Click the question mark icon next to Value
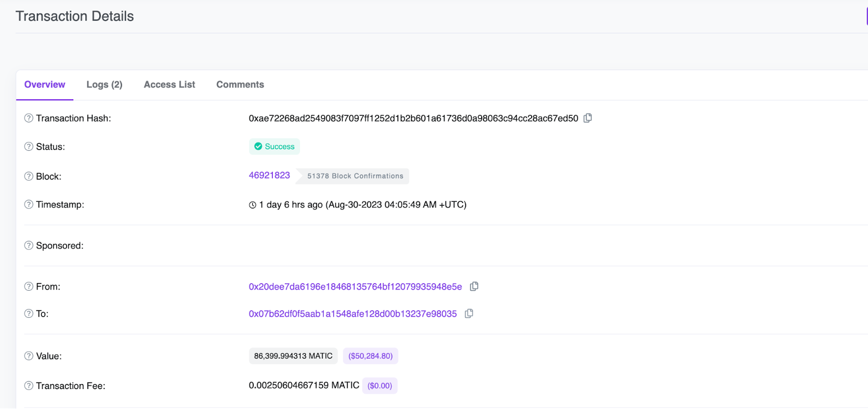 pos(29,356)
